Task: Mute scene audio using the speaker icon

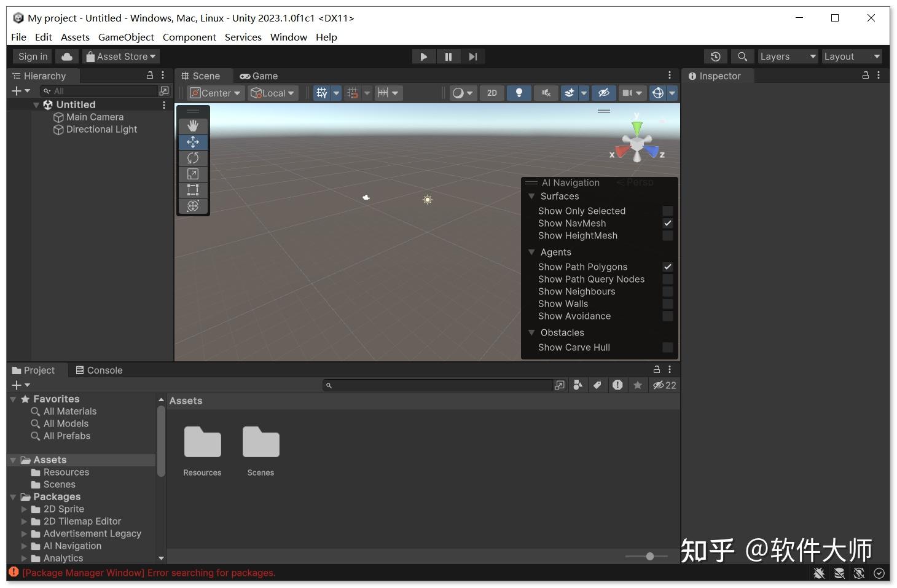Action: point(546,93)
